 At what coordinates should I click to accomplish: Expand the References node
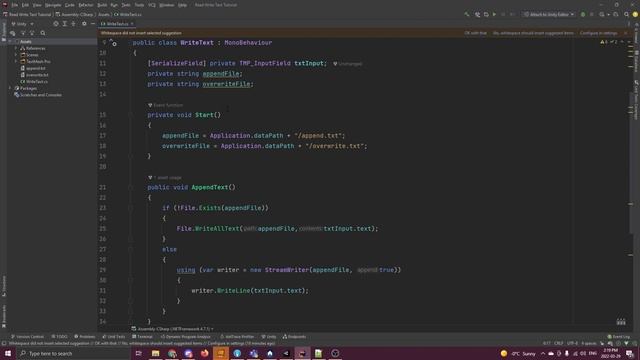click(x=16, y=48)
